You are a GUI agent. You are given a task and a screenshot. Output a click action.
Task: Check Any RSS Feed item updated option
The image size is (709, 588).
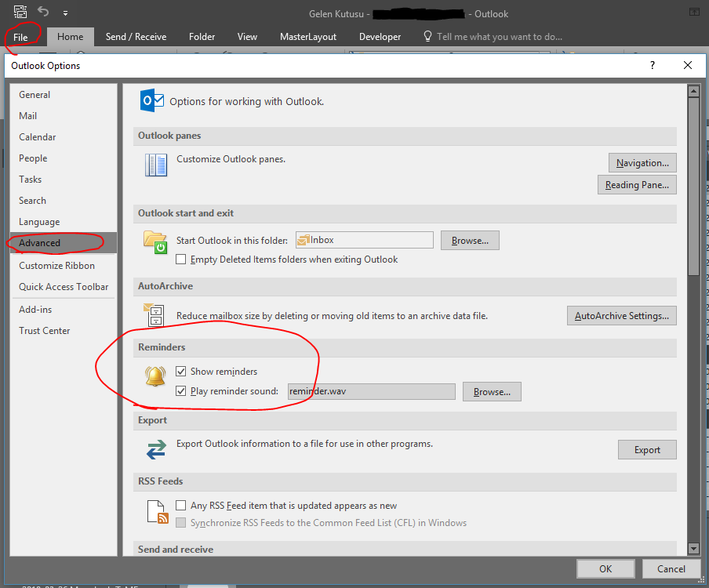click(181, 506)
